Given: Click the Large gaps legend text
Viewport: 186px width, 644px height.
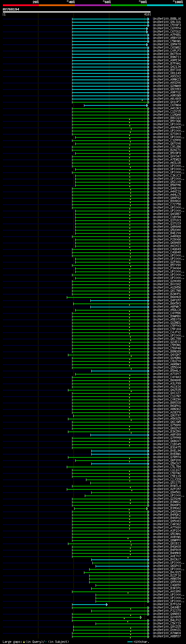Looking at the screenshot, I should click(x=36, y=641).
